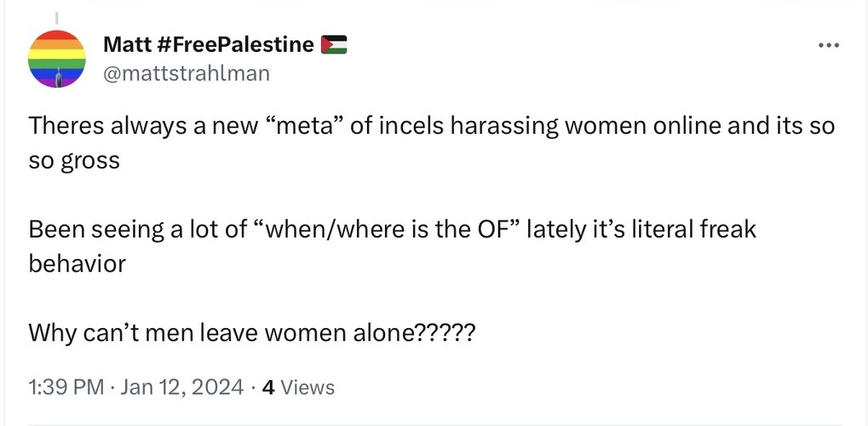Select the "so gross" text line

coord(73,161)
